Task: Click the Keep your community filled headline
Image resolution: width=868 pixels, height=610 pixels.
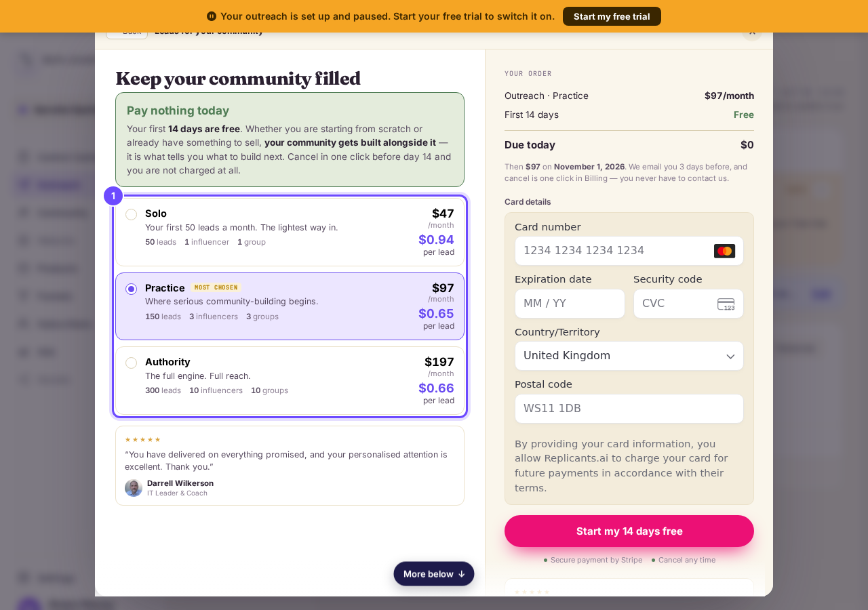Action: (x=238, y=79)
